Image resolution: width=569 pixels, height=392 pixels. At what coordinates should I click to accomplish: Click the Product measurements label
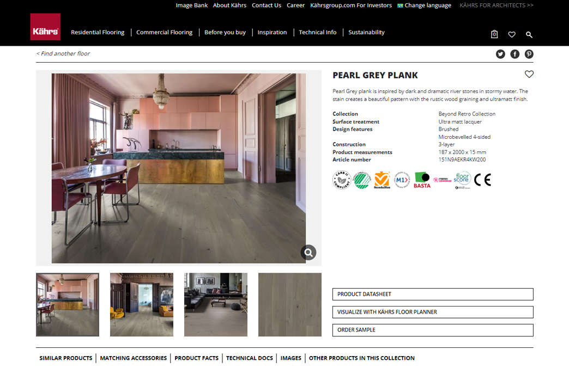tap(362, 152)
